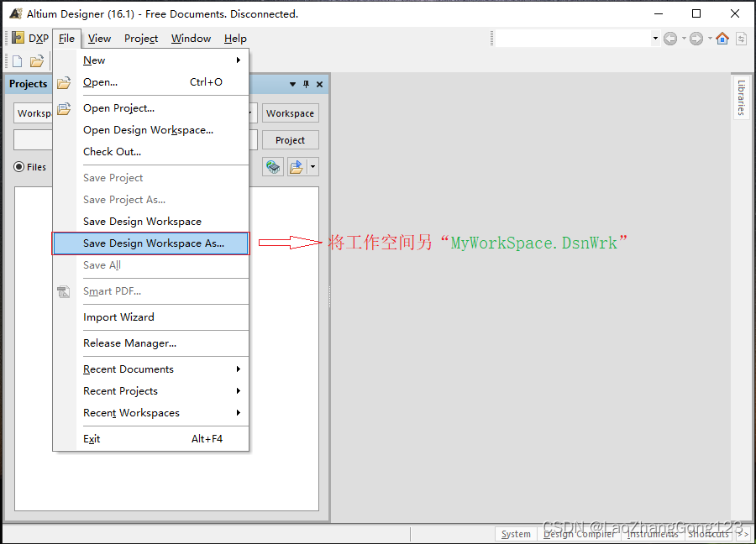Click the DXP system menu icon

pos(18,38)
